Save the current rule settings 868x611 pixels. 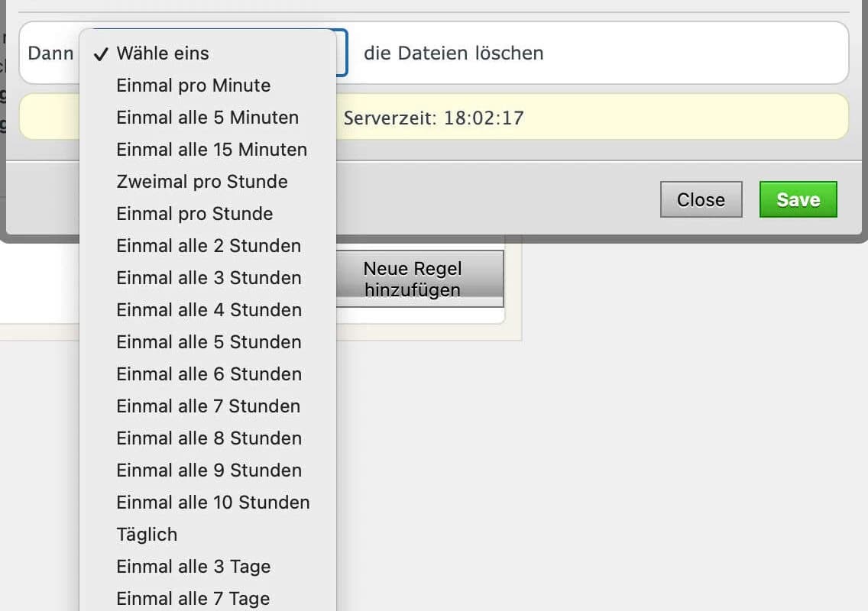pyautogui.click(x=798, y=199)
